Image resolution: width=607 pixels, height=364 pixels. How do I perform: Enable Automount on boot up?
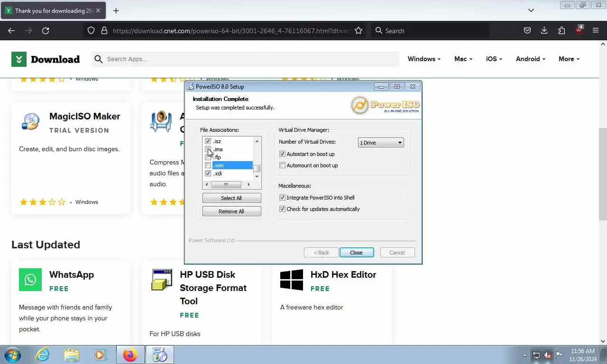click(282, 165)
